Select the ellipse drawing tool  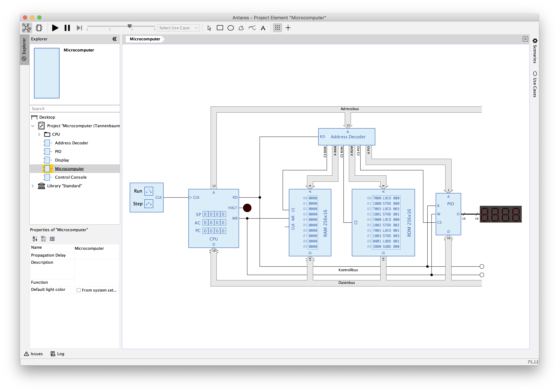tap(230, 28)
